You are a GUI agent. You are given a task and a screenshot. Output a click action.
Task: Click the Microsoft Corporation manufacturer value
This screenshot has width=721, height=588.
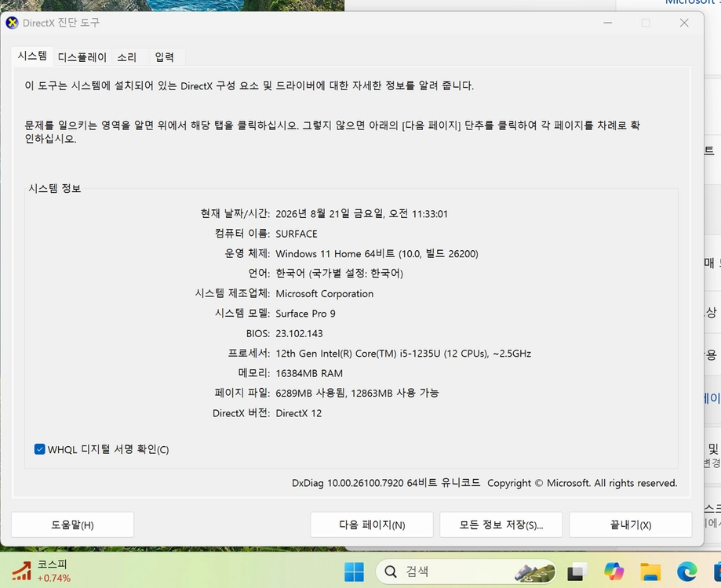325,293
